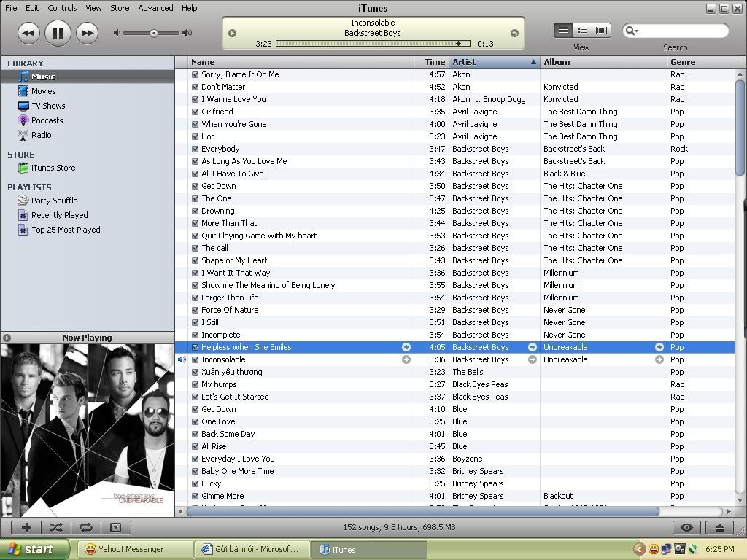The image size is (747, 560).
Task: Open the Store menu
Action: point(120,8)
